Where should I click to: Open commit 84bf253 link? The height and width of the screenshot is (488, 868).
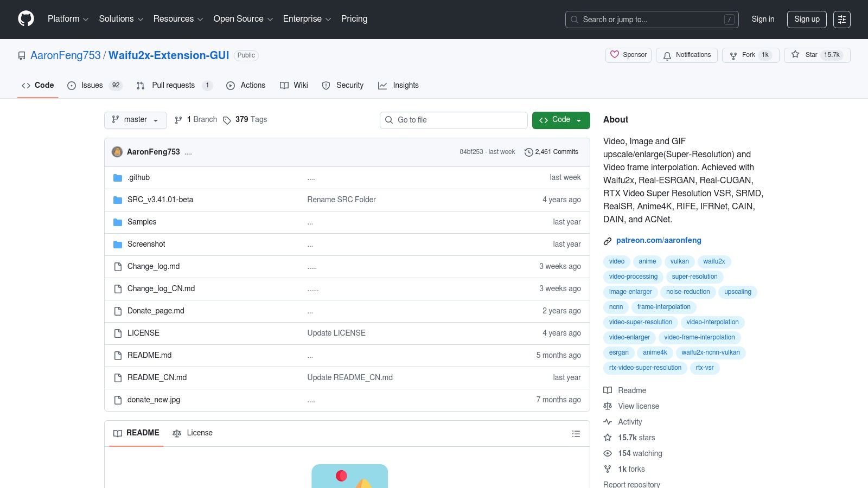pos(471,152)
